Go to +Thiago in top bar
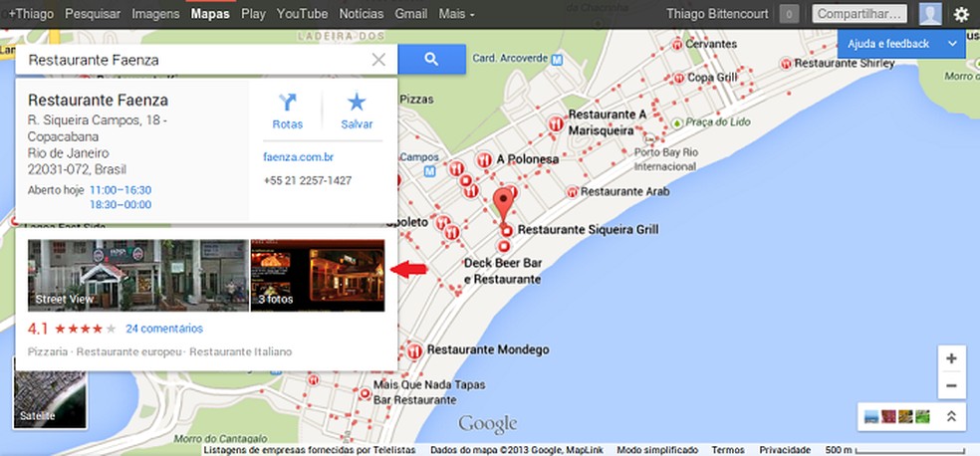 (x=31, y=14)
